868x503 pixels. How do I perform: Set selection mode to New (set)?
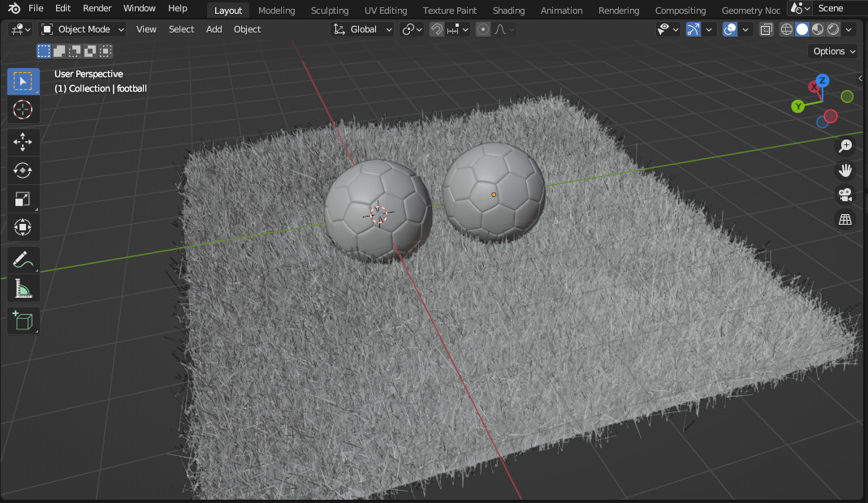(x=44, y=51)
